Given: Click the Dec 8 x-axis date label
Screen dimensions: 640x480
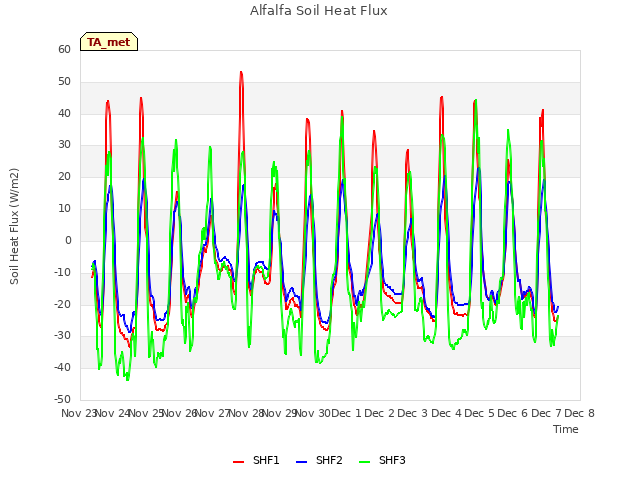Looking at the screenshot, I should [x=580, y=413].
